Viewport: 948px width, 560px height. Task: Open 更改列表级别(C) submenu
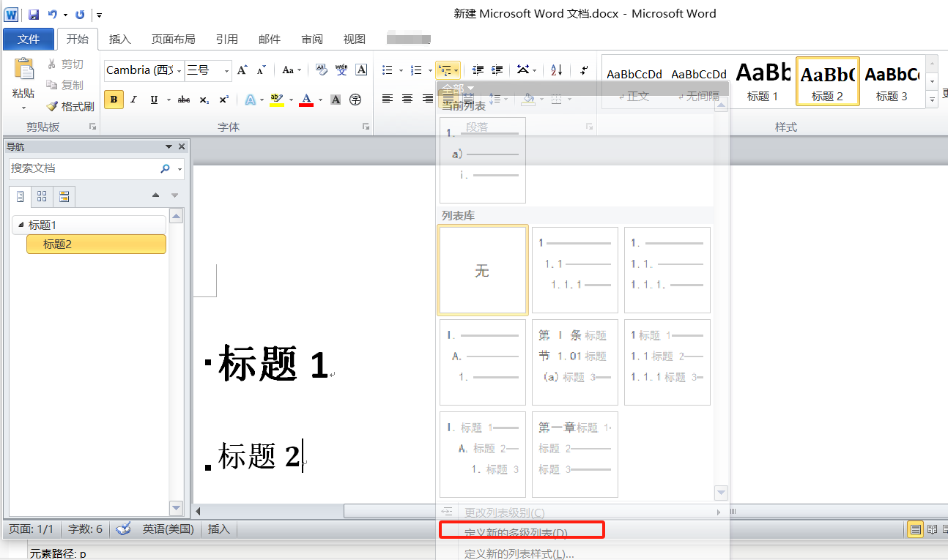point(583,512)
